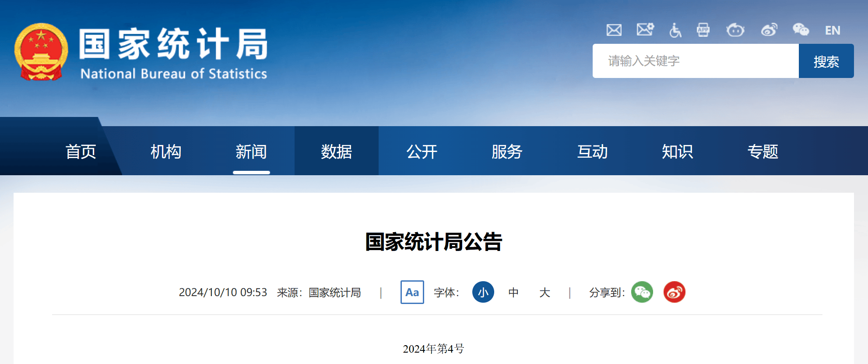Open the 数据 navigation menu
868x364 pixels.
point(337,152)
